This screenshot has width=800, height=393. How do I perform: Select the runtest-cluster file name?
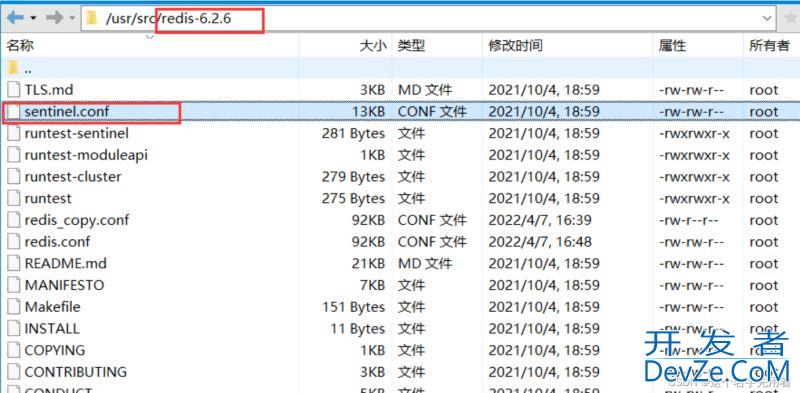coord(73,177)
